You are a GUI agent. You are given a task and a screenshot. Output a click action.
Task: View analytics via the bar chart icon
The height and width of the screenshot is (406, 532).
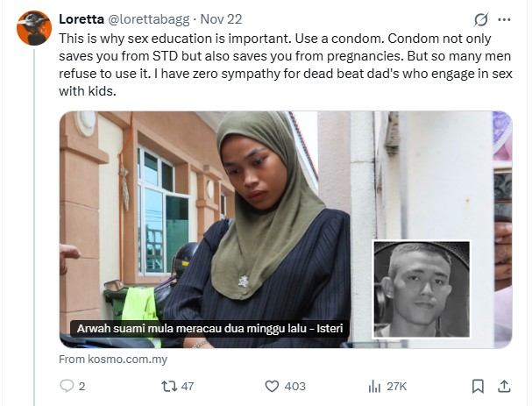[x=374, y=386]
